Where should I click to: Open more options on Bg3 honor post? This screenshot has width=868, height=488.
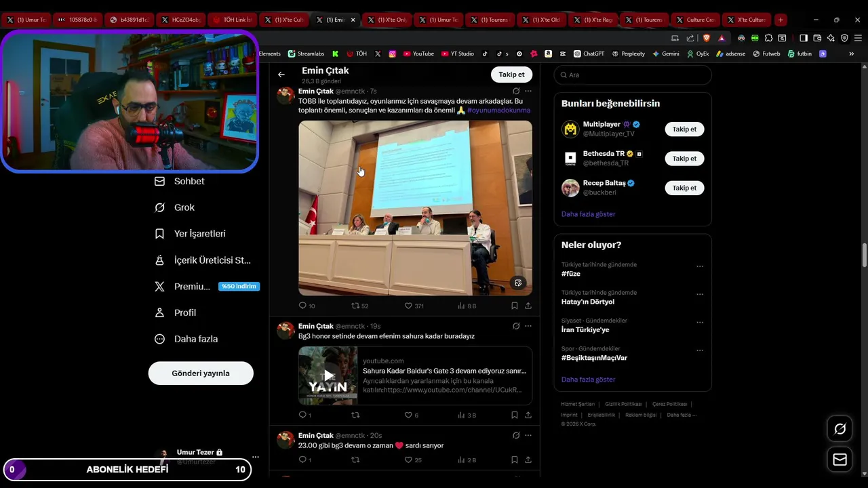coord(528,326)
